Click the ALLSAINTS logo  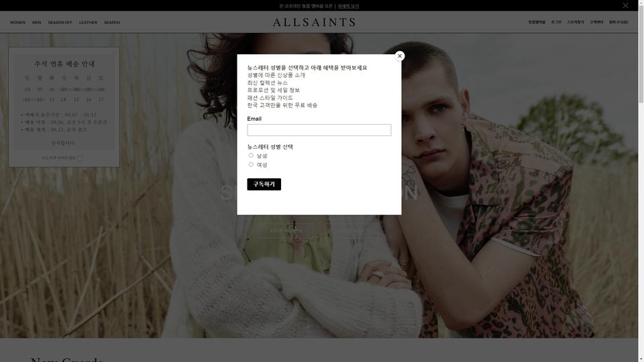[314, 22]
